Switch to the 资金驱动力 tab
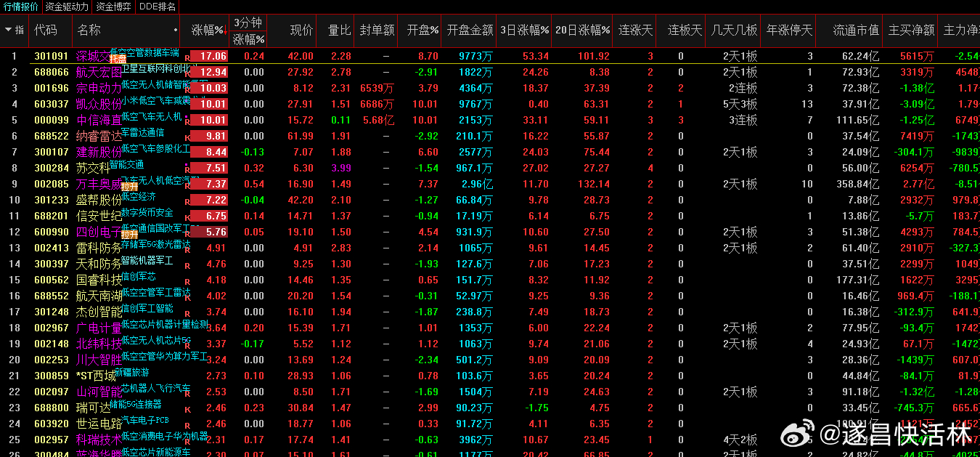 click(x=67, y=7)
